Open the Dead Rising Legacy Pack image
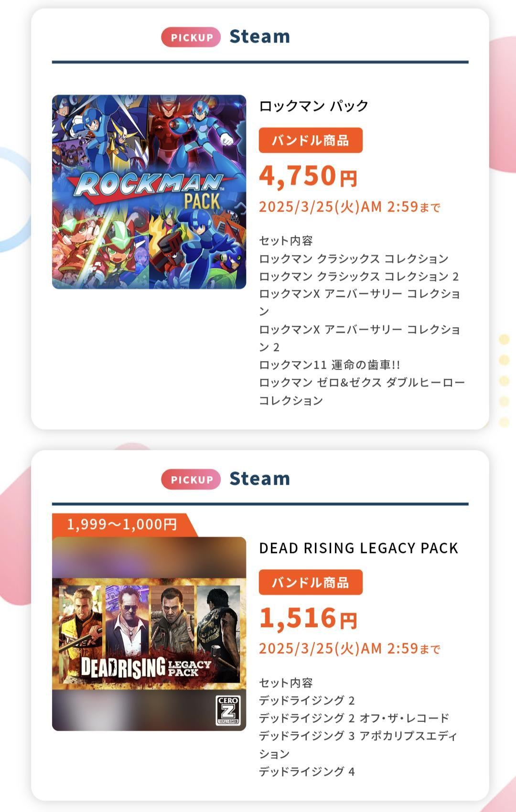 (x=149, y=634)
